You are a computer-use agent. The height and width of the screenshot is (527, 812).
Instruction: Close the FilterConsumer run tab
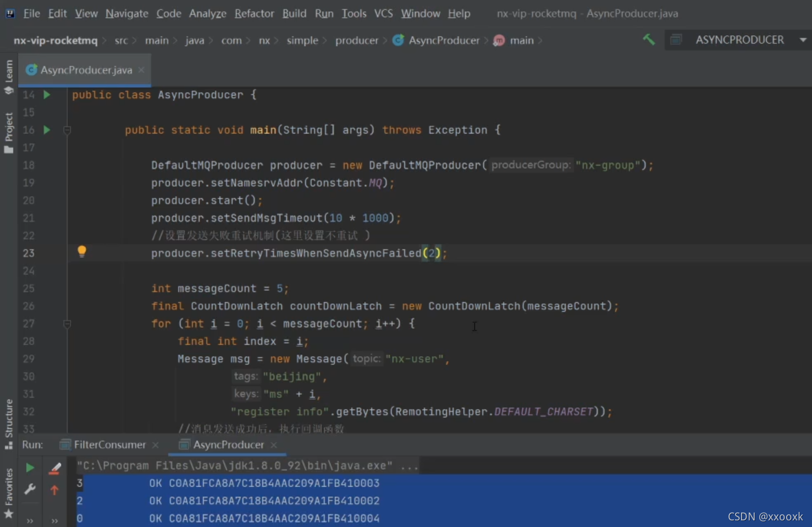[156, 444]
